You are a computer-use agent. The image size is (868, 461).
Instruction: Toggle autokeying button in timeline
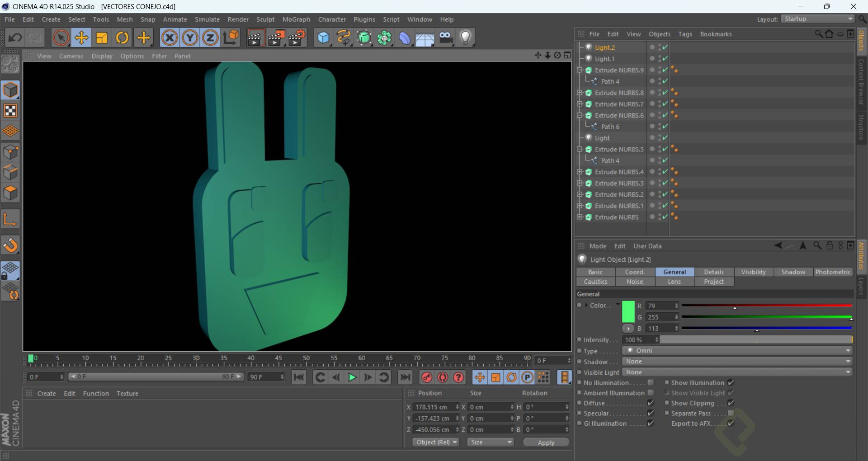pyautogui.click(x=443, y=377)
